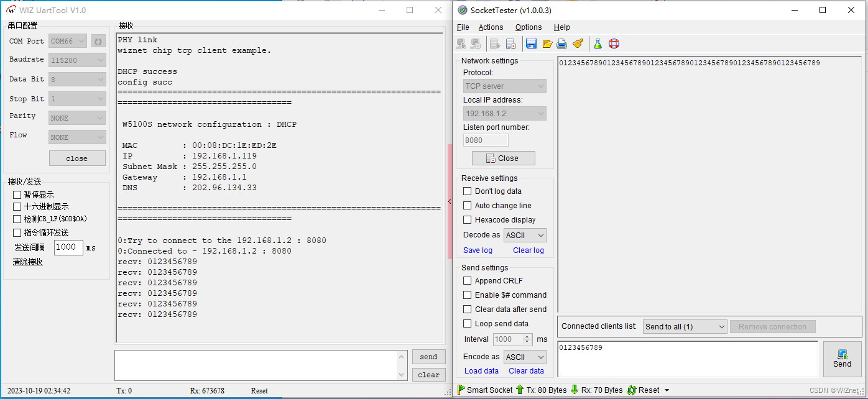This screenshot has height=399, width=868.
Task: Click the start-server toolbar icon in SocketTester
Action: point(496,44)
